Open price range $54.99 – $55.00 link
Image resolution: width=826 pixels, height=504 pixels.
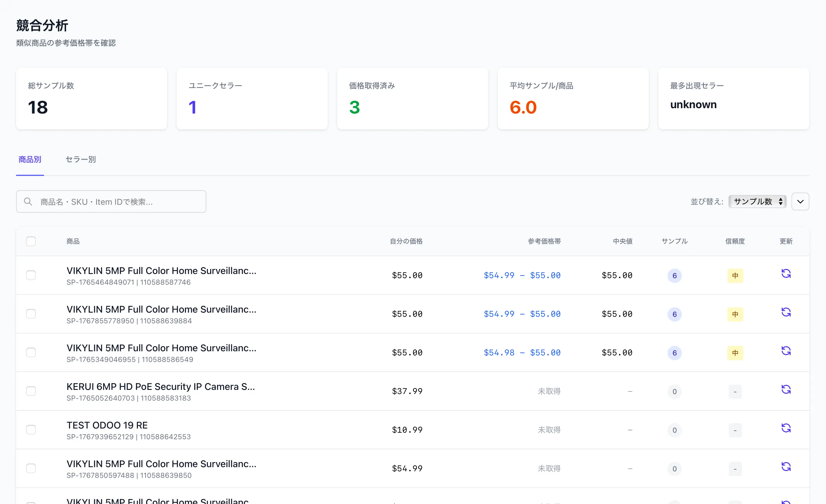tap(522, 275)
